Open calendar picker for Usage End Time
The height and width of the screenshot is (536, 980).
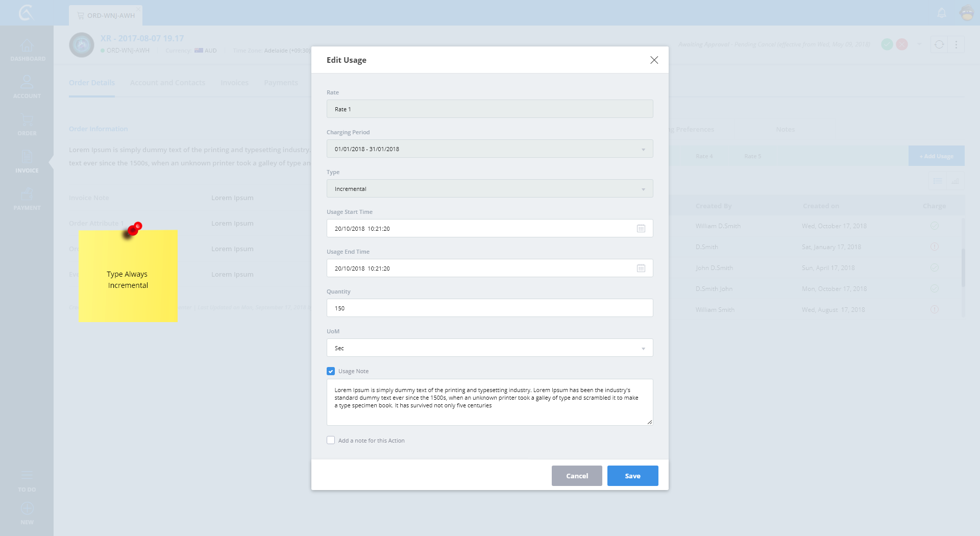point(641,269)
